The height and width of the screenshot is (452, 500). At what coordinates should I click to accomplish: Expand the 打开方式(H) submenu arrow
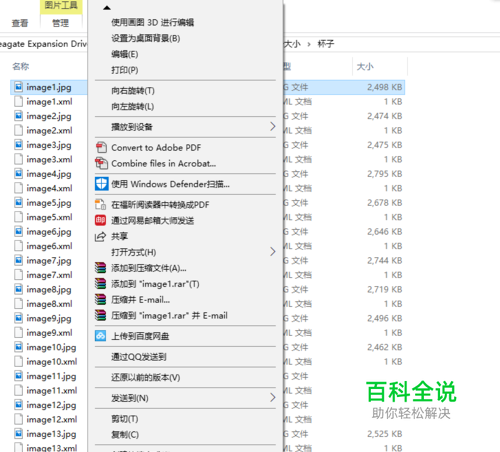pos(273,252)
